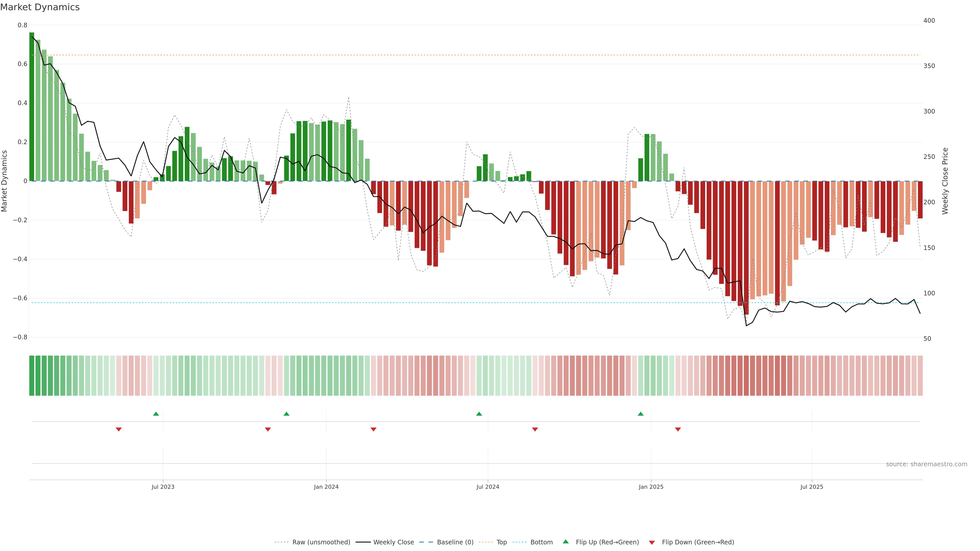Click the Jul 2025 x-axis label
This screenshot has height=551, width=980.
(812, 487)
